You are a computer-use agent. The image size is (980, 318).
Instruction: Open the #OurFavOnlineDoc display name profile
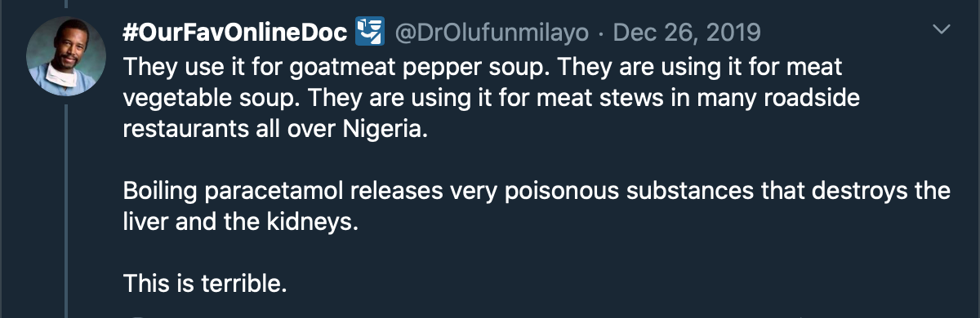(x=237, y=33)
